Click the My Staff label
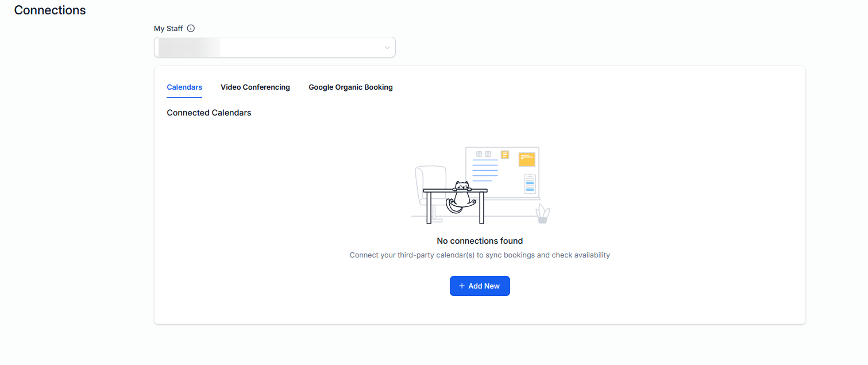868x365 pixels. pos(168,28)
